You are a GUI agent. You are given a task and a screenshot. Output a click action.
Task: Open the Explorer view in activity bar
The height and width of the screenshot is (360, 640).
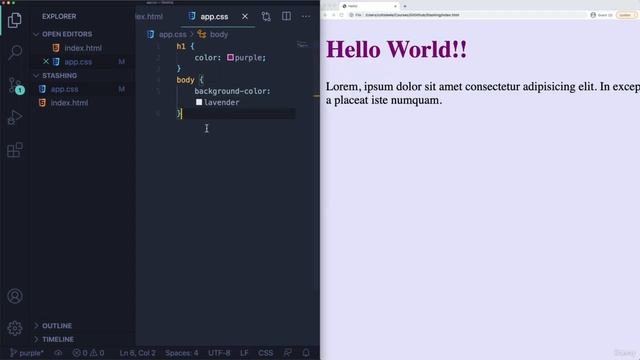point(15,20)
